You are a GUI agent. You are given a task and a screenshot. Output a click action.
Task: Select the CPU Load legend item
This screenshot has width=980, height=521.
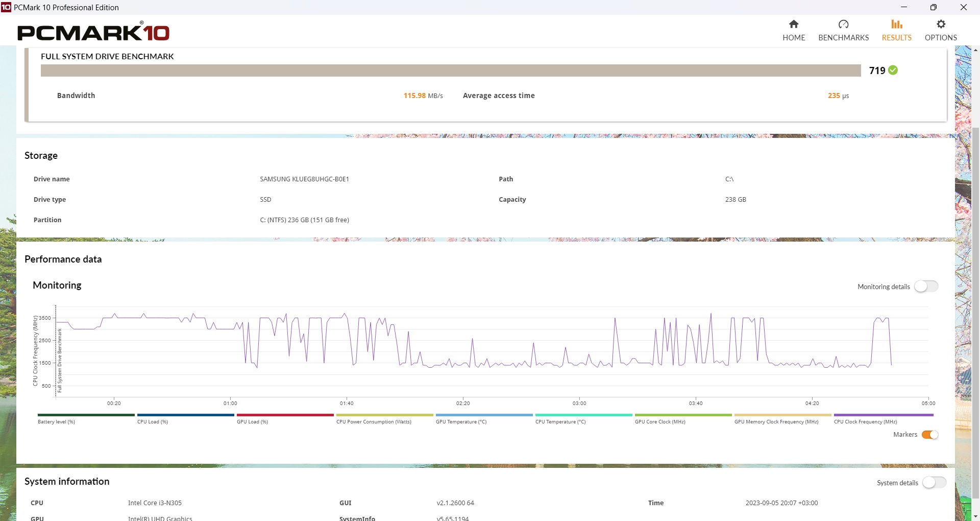coord(153,422)
